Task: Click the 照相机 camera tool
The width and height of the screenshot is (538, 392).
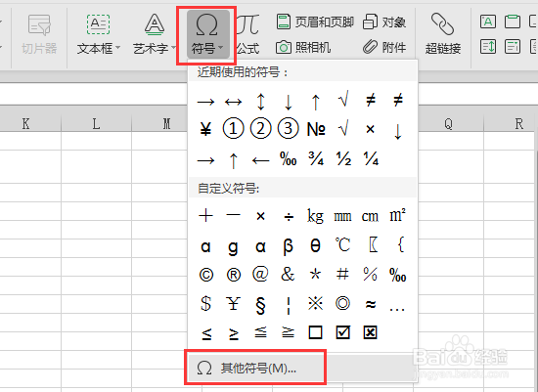Action: point(303,47)
